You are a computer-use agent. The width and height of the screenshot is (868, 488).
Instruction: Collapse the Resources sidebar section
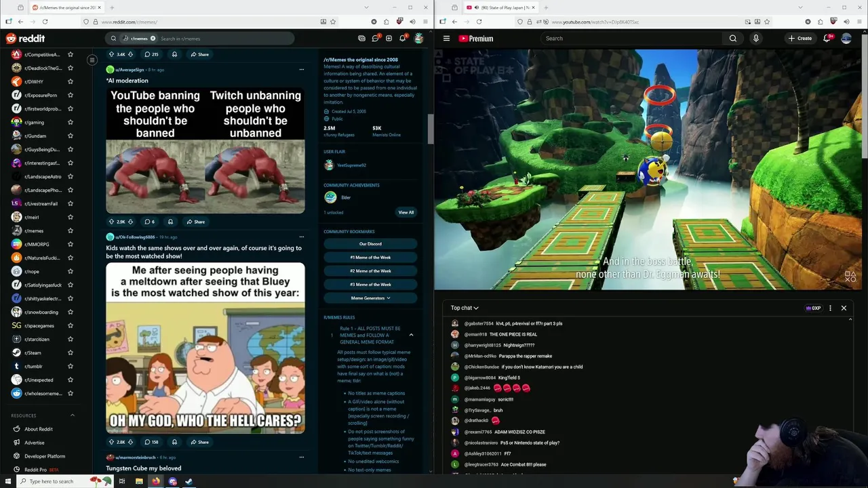[x=73, y=415]
